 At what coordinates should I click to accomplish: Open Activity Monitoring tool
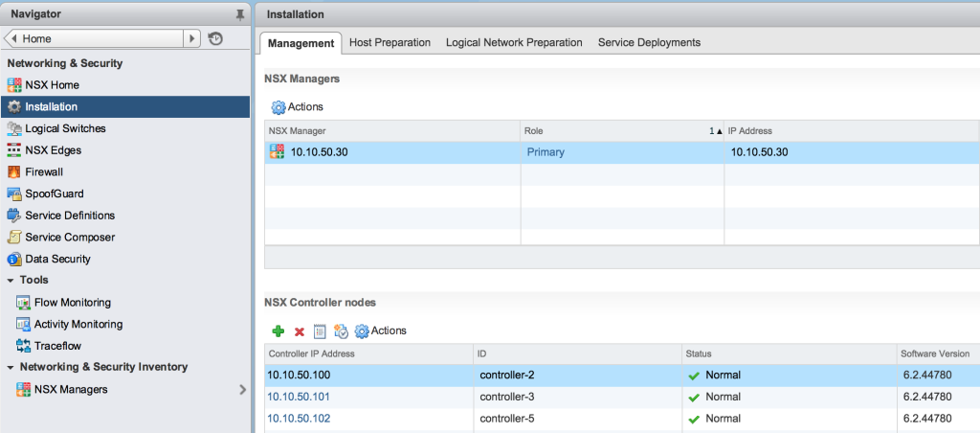(x=78, y=324)
